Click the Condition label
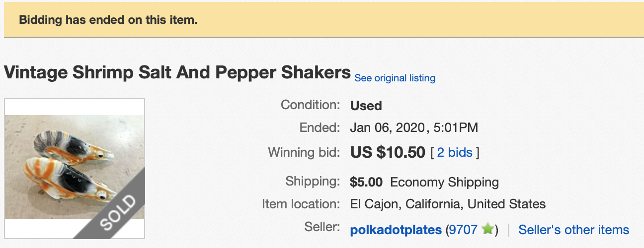 coord(310,105)
